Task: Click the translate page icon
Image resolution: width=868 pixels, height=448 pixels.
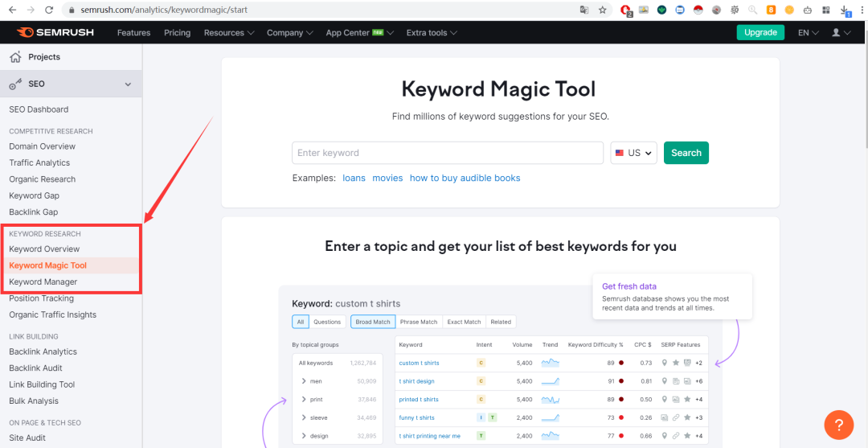Action: pos(583,10)
